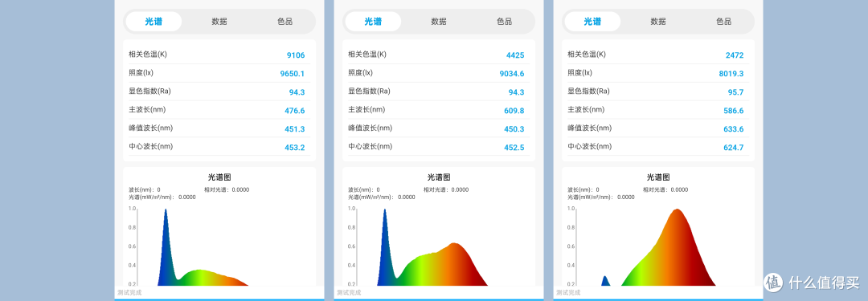Click dominant wavelength value 609.8
Viewport: 868px width, 301px height.
click(514, 111)
